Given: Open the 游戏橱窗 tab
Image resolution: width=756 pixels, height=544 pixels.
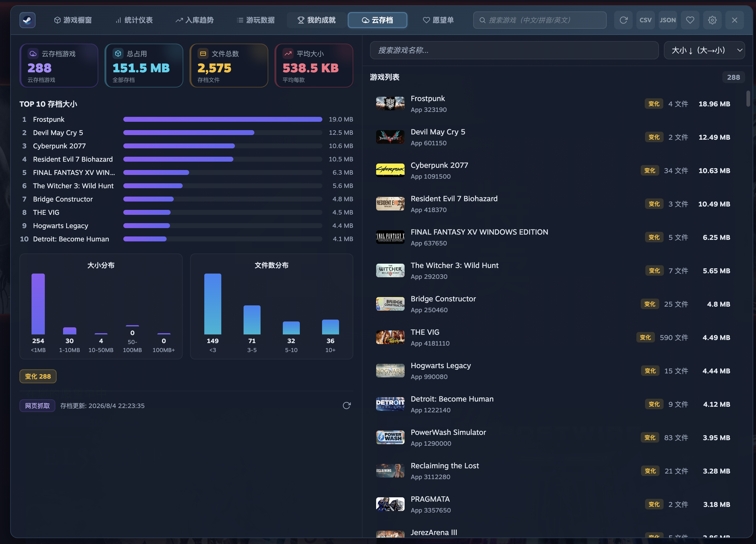Looking at the screenshot, I should [73, 20].
